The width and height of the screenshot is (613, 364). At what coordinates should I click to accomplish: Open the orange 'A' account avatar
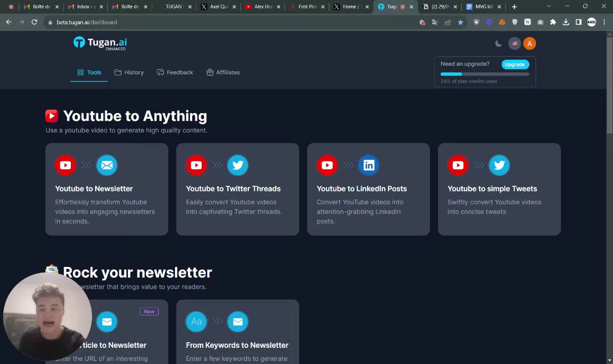(530, 43)
